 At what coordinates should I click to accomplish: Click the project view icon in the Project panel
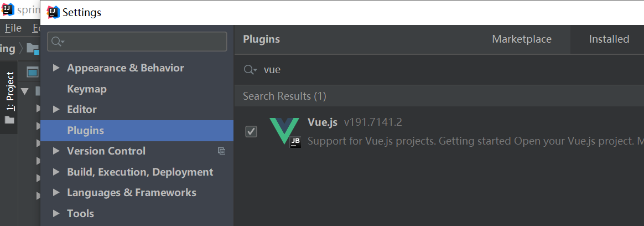pyautogui.click(x=33, y=72)
